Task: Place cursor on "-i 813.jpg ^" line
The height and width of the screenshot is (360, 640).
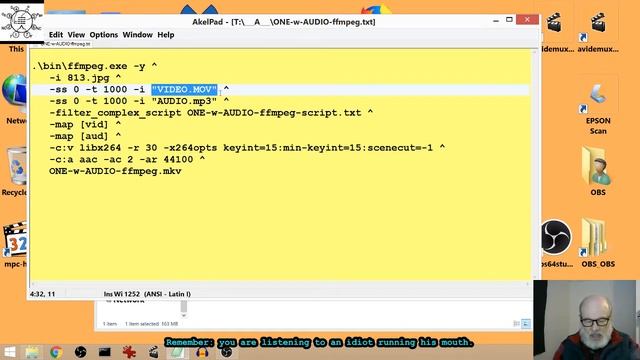Action: coord(85,78)
